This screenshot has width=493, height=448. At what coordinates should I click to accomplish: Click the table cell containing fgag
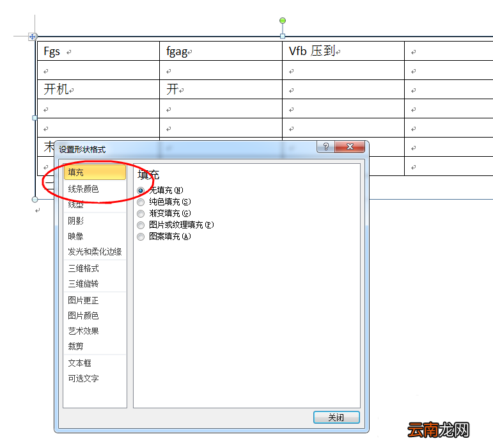pyautogui.click(x=221, y=51)
